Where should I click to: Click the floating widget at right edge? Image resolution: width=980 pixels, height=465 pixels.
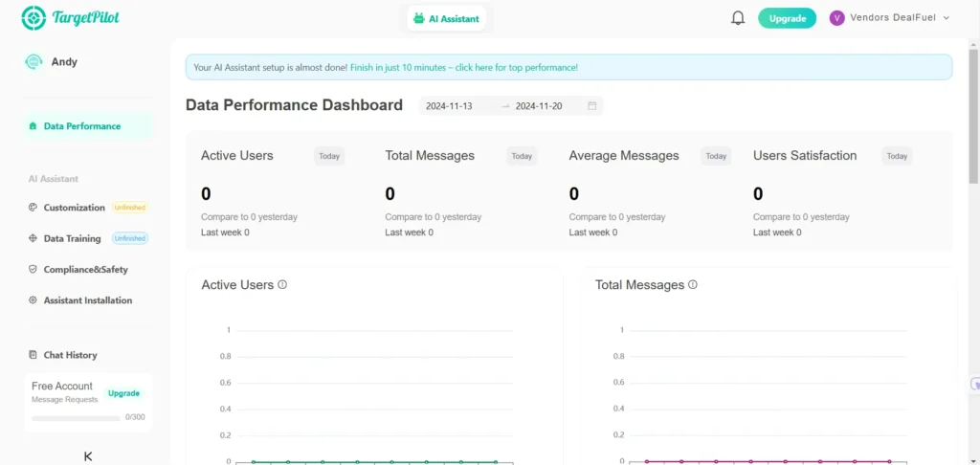click(974, 385)
